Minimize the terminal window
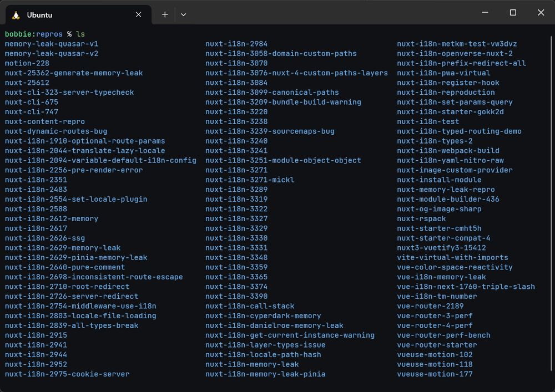The height and width of the screenshot is (392, 555). click(x=485, y=12)
